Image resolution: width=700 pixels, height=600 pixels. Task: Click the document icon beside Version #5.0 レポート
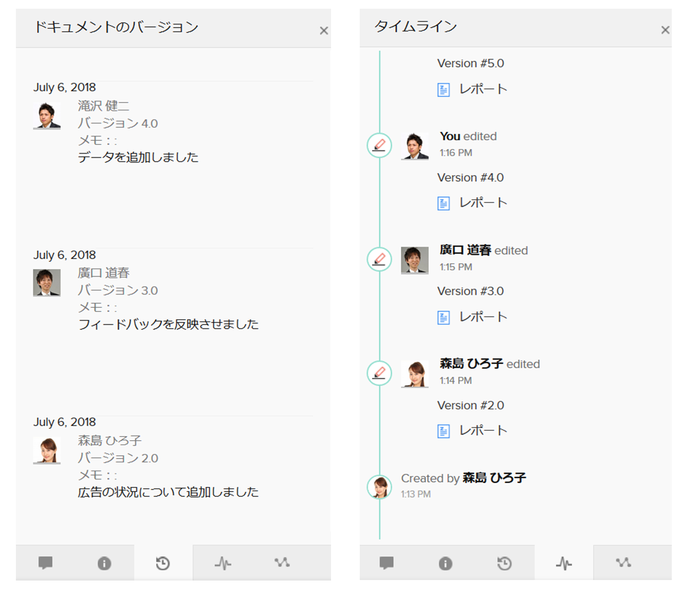[x=443, y=89]
